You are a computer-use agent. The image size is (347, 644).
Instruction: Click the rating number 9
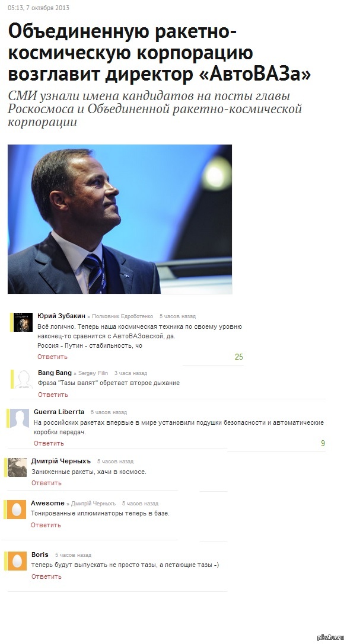323,443
